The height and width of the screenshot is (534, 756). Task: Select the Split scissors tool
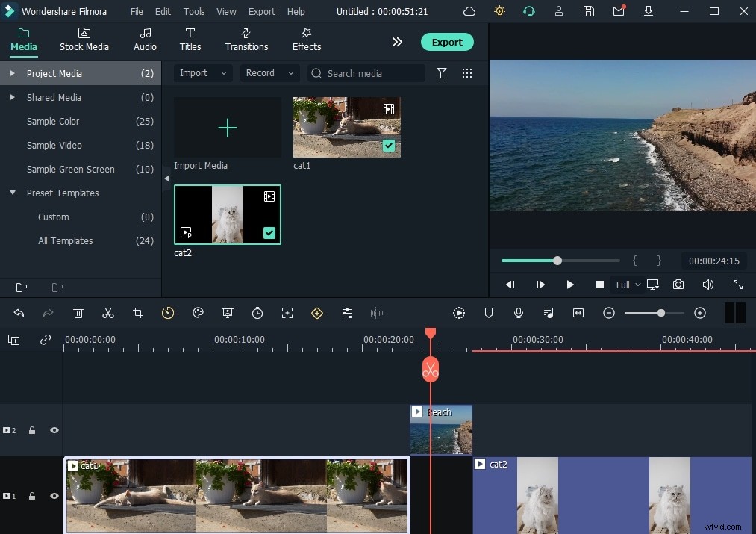[108, 313]
